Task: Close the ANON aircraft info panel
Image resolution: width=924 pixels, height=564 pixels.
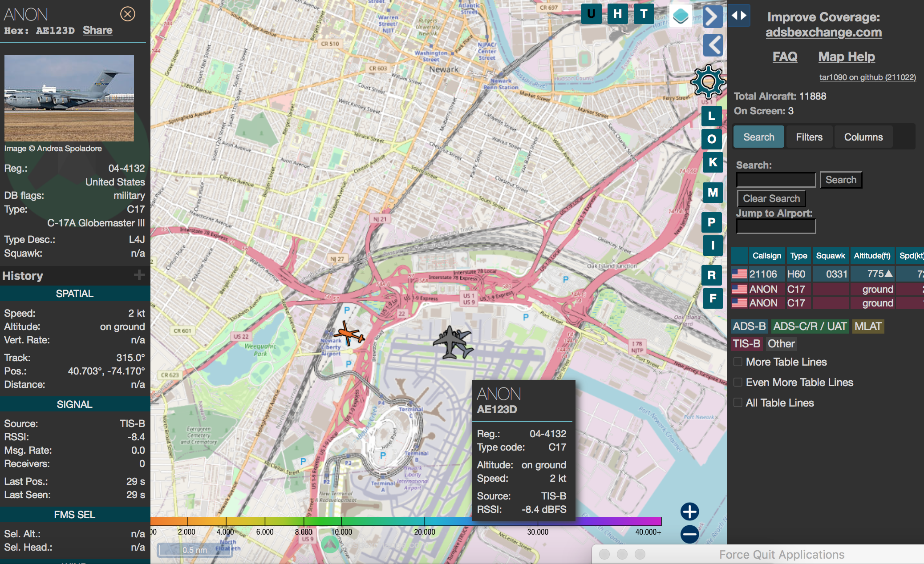Action: (128, 14)
